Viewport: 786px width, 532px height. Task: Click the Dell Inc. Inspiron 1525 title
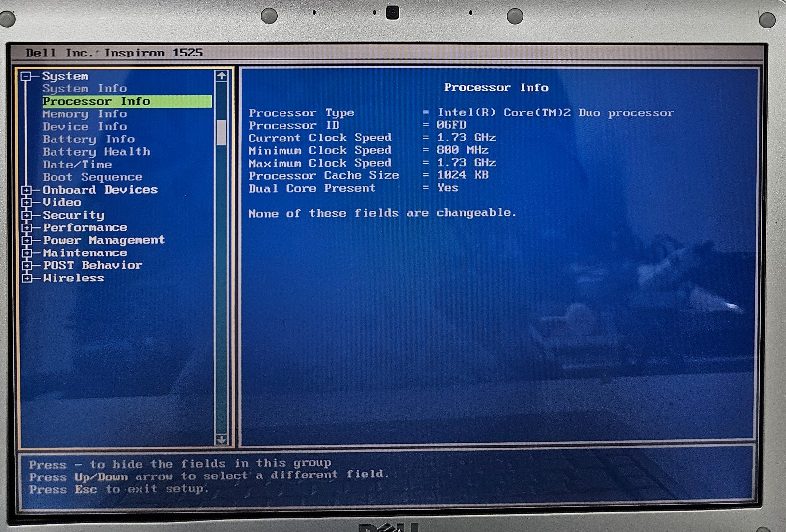[114, 53]
